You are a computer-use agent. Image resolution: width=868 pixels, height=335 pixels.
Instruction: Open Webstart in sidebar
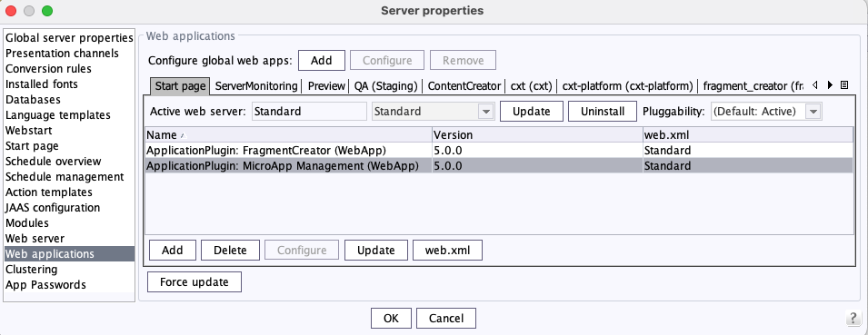click(x=69, y=131)
